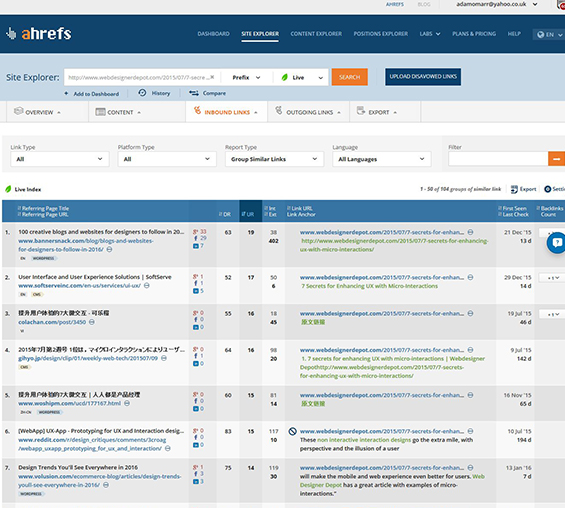Click the open-link icon after woshipm.com URL
Screen dimensions: 565x508
pos(127,403)
